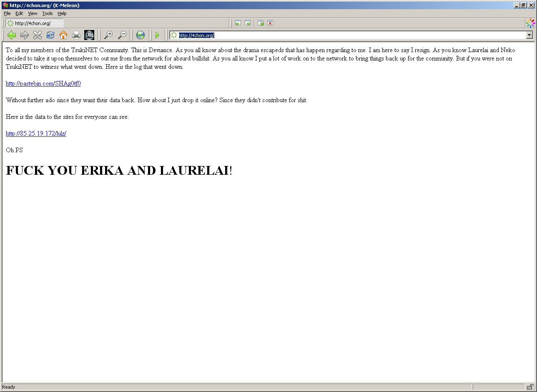Image resolution: width=537 pixels, height=392 pixels.
Task: Print the page using the printer icon
Action: click(x=76, y=35)
